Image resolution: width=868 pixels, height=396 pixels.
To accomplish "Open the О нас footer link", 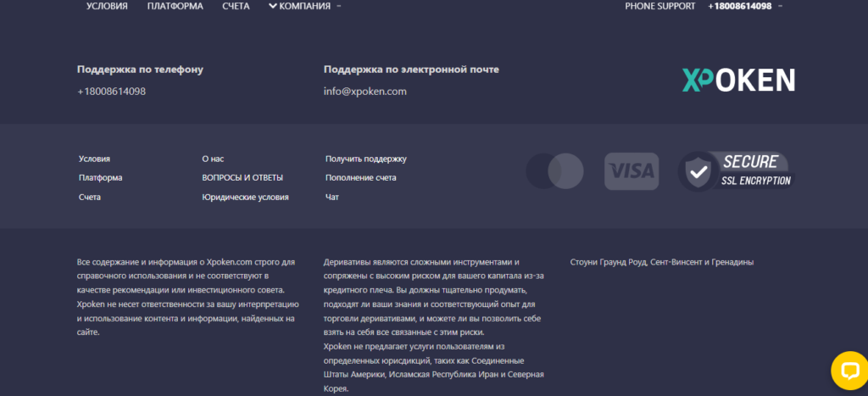I will [213, 159].
